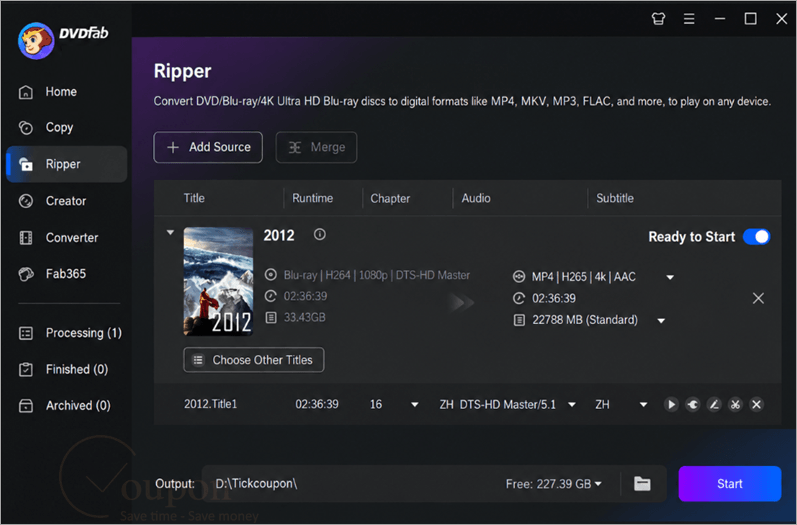Click the 33.43GB source size text
This screenshot has height=525, width=797.
[x=304, y=318]
